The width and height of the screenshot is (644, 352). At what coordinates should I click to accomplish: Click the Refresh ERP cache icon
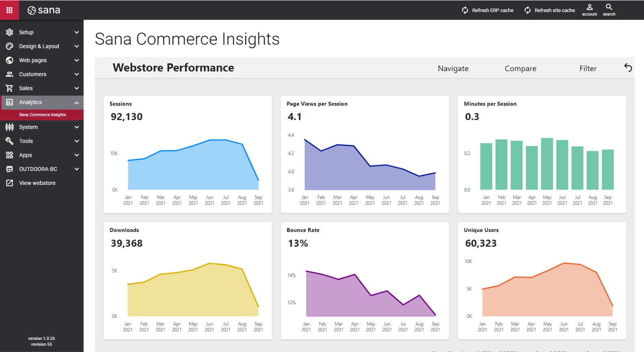pos(465,10)
